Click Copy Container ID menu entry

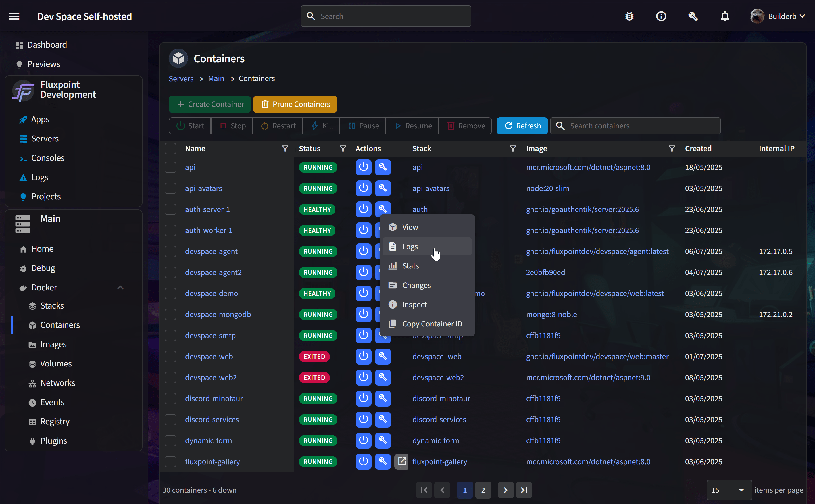point(427,324)
